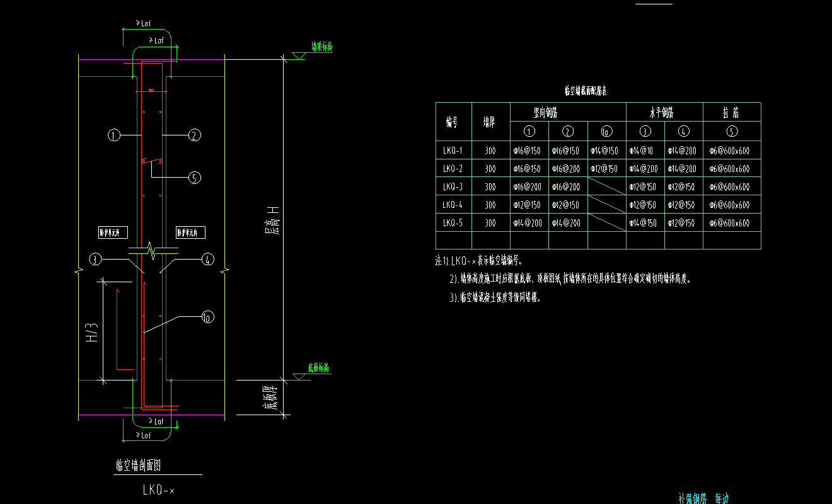
Task: Click the LKQ-1 row label
Action: (454, 151)
